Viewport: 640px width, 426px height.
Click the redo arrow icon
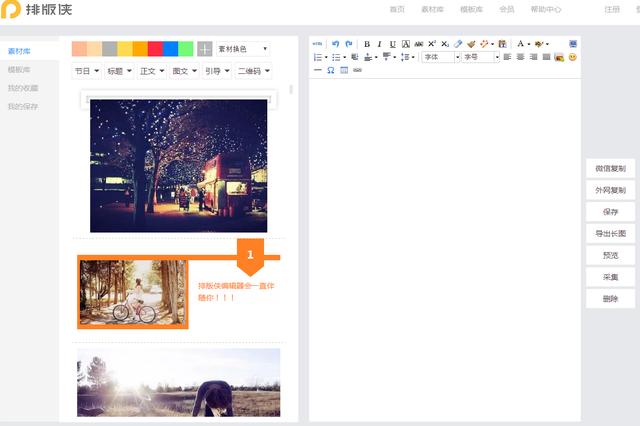pos(349,44)
